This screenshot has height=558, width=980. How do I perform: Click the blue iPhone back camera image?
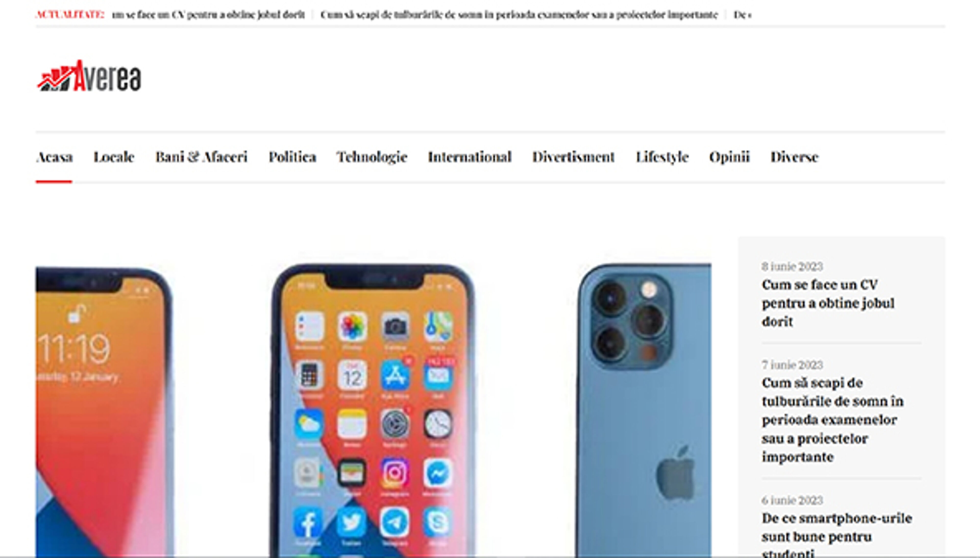click(644, 410)
